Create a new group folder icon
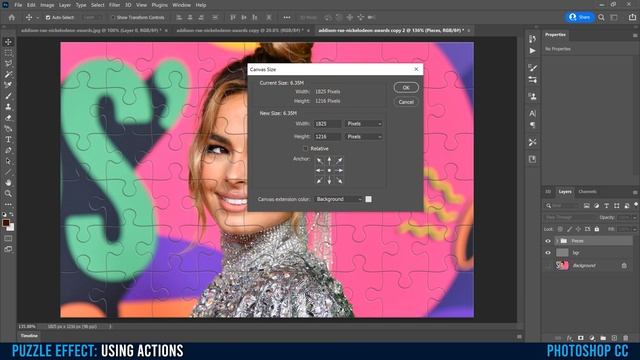Viewport: 640px width, 360px height. 603,338
